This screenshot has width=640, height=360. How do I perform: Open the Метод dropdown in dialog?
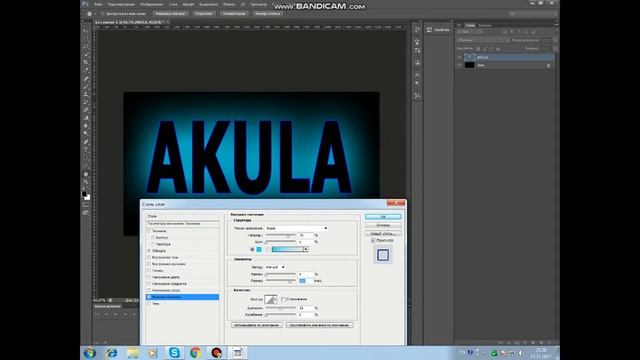click(x=276, y=267)
